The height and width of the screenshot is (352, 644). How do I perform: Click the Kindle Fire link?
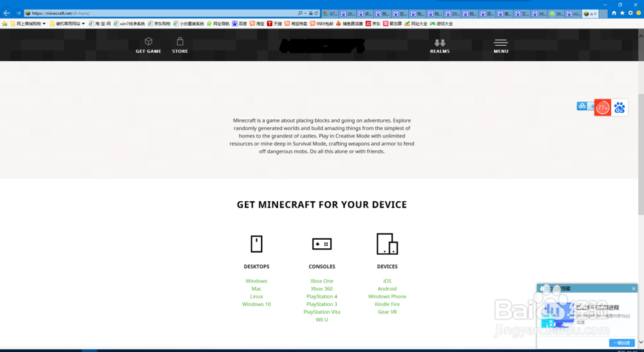387,304
